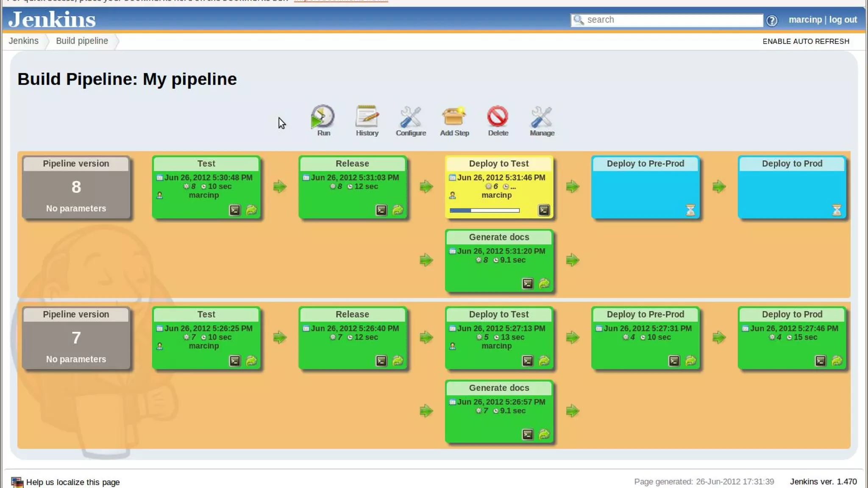Click the search help question mark icon
The image size is (868, 488).
(772, 20)
